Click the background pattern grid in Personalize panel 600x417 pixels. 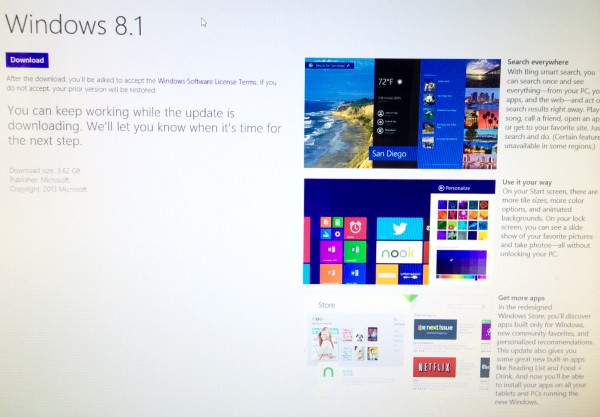click(463, 220)
